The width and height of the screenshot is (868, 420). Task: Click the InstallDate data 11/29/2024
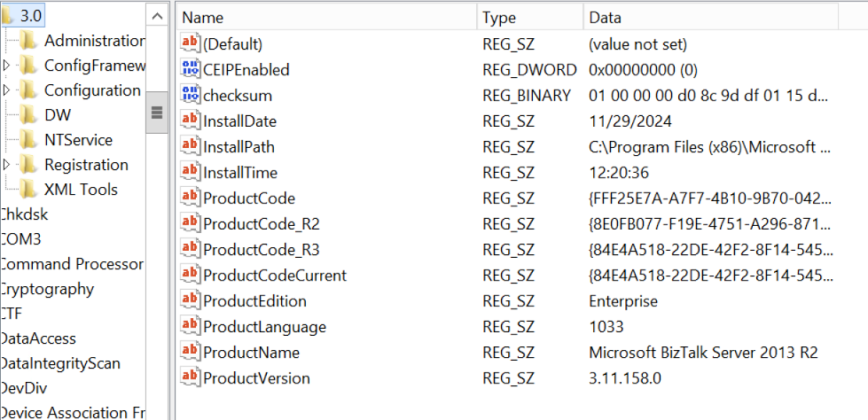tap(630, 121)
